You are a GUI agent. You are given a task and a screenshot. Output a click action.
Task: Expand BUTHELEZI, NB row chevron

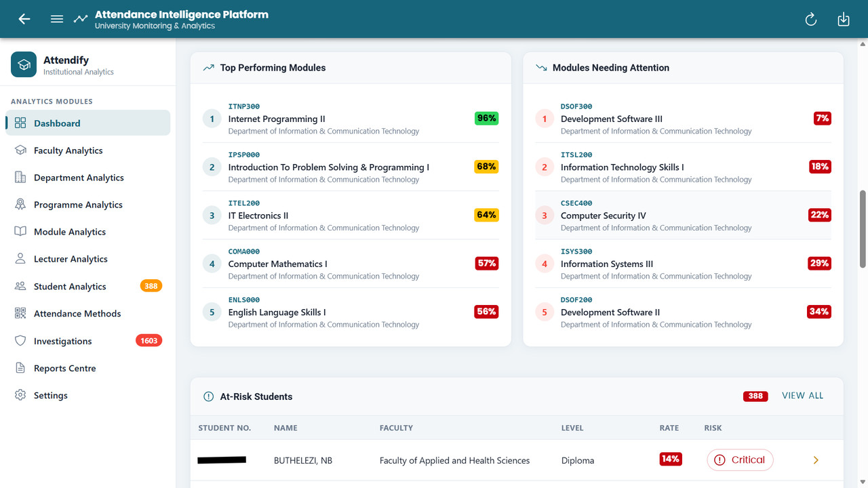pos(816,460)
